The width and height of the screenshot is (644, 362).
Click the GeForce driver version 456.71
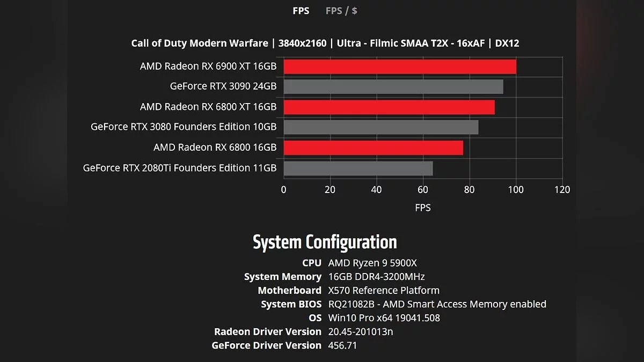click(x=342, y=345)
